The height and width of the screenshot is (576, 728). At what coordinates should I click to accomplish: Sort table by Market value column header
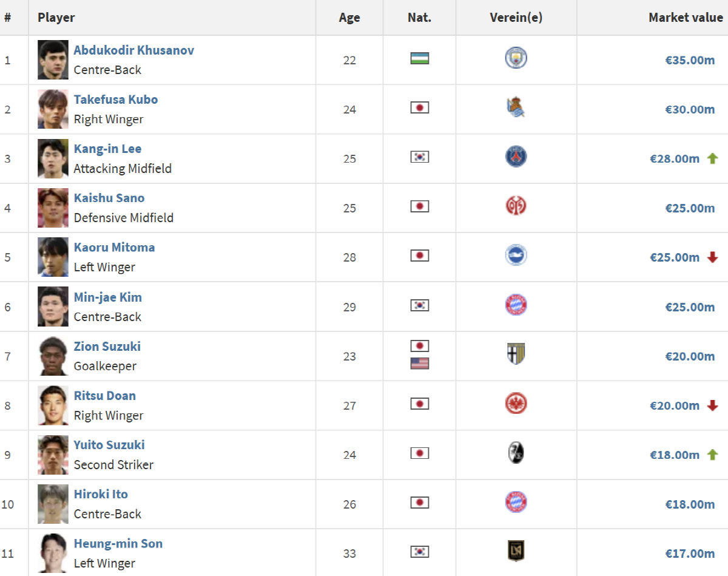[685, 18]
